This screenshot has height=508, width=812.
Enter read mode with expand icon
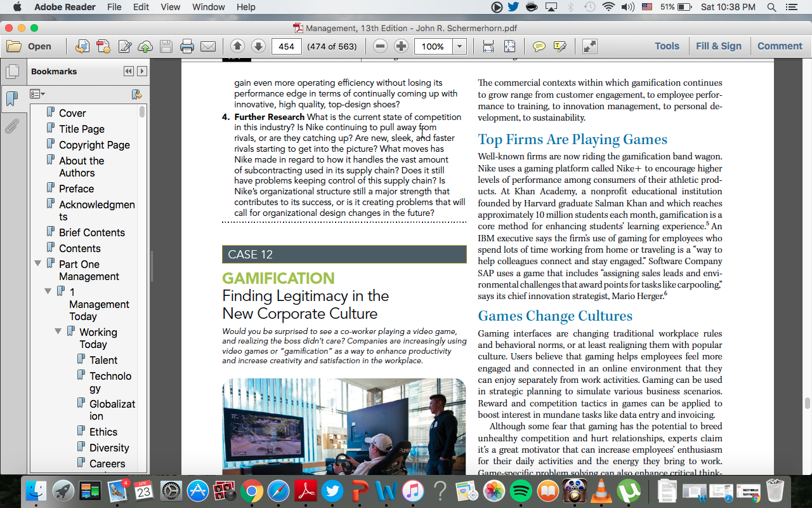pyautogui.click(x=589, y=46)
